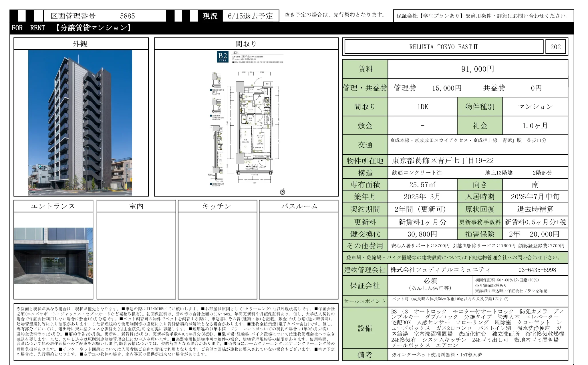Click the 賃料 label cell

click(x=365, y=69)
